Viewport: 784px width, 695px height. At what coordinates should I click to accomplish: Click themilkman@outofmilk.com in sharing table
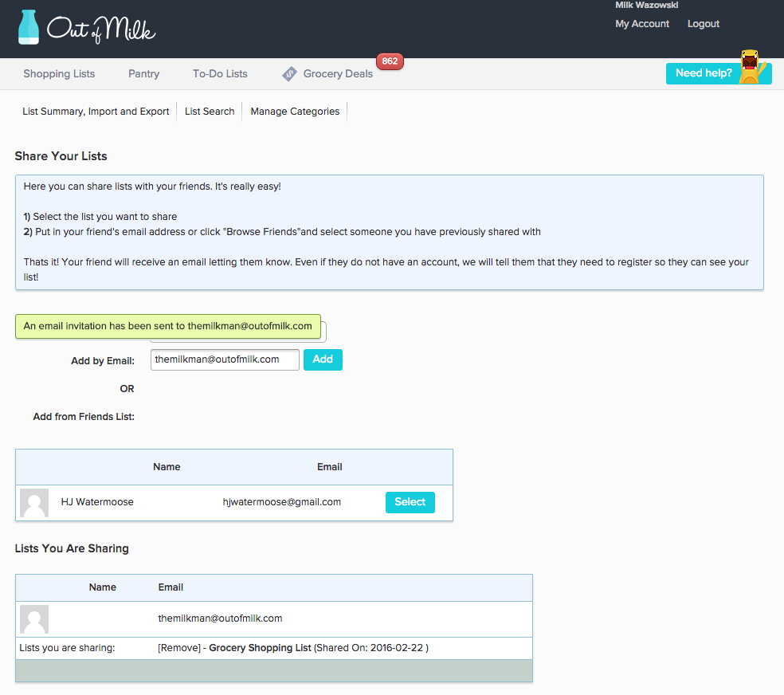tap(221, 618)
